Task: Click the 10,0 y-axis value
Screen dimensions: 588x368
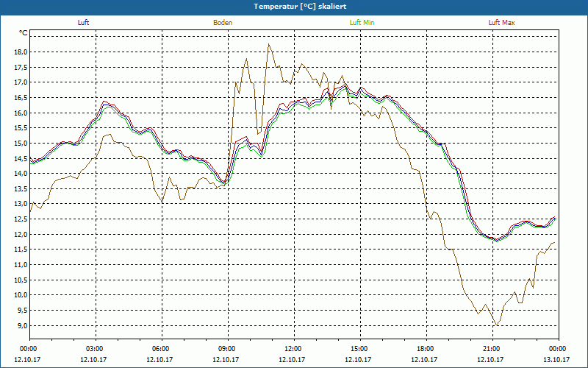Action: [21, 295]
